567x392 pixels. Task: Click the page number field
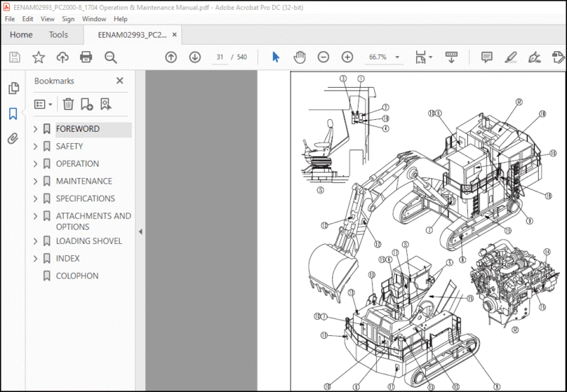220,57
